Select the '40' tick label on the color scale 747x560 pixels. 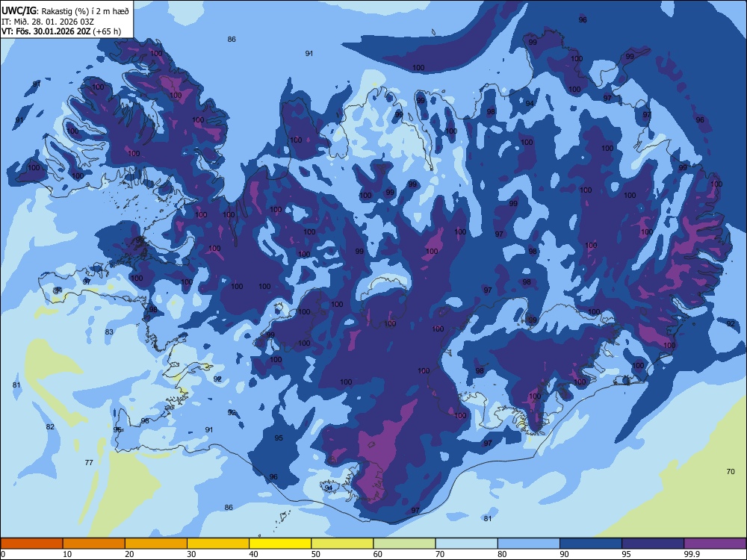253,554
